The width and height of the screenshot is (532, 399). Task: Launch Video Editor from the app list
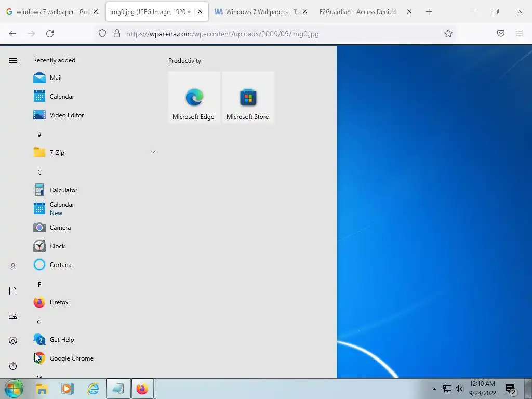95,115
